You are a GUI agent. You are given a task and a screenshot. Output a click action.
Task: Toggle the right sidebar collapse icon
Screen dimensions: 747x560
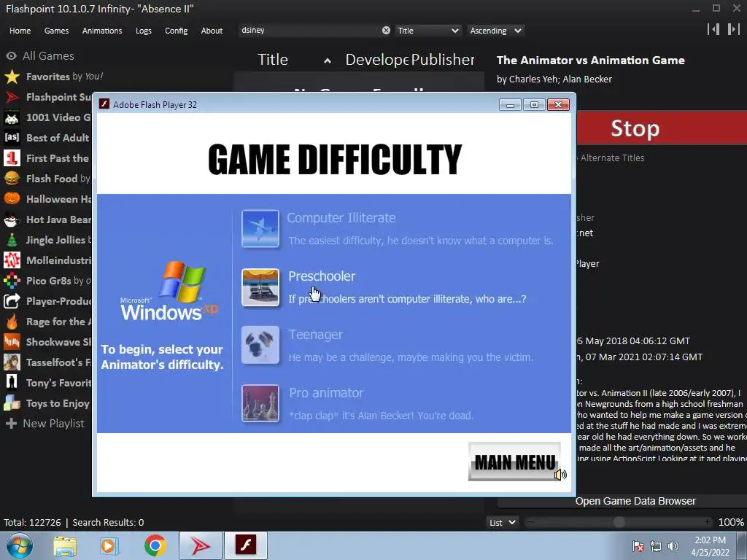tap(733, 29)
